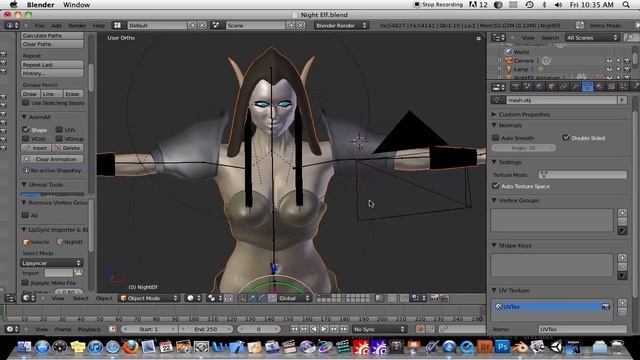640x360 pixels.
Task: Disable the Double Sided checkbox
Action: 566,138
